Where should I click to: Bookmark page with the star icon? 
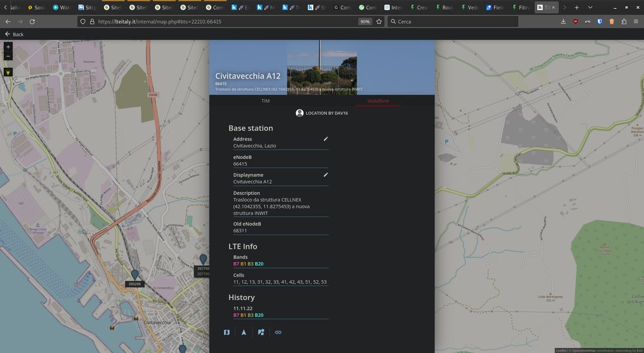point(379,21)
